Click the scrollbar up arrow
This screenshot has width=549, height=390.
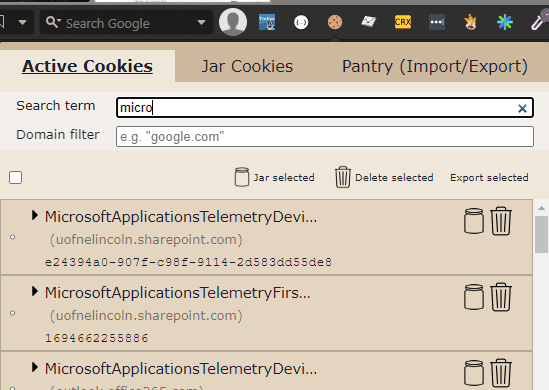click(541, 208)
